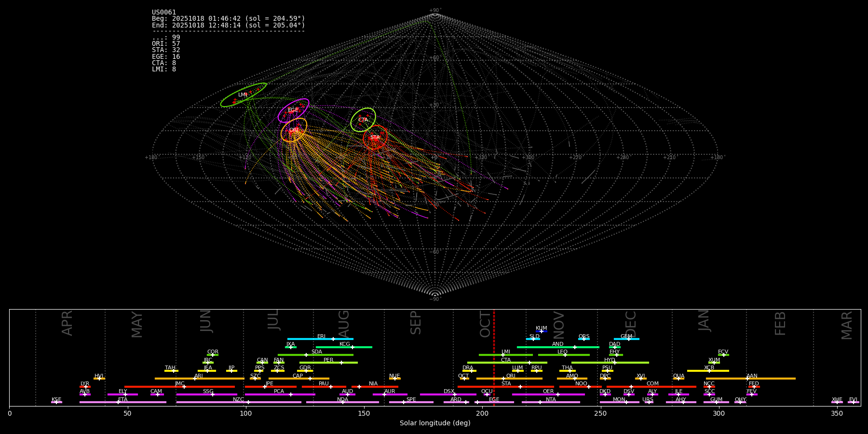
Task: Click the XHE shower label in timeline
Action: coord(837,400)
